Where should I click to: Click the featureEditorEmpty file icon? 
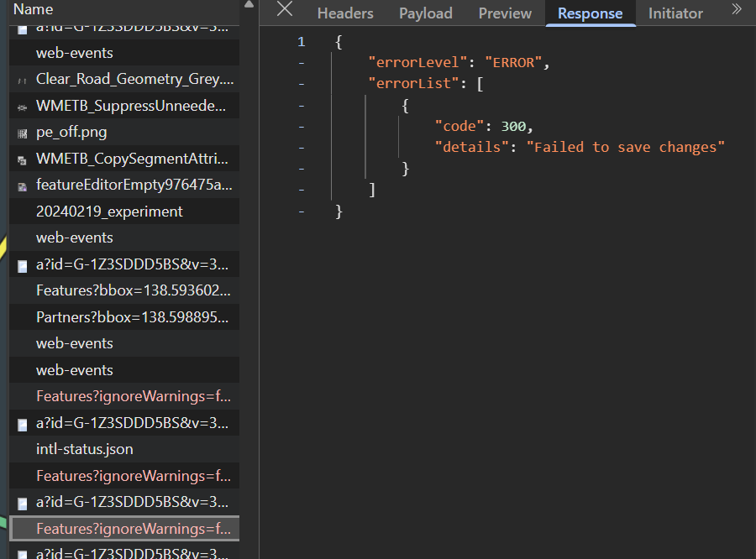[x=23, y=185]
